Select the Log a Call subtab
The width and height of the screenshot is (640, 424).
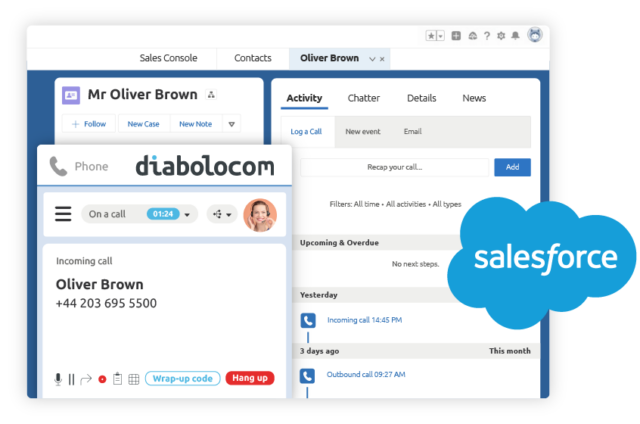click(x=306, y=131)
